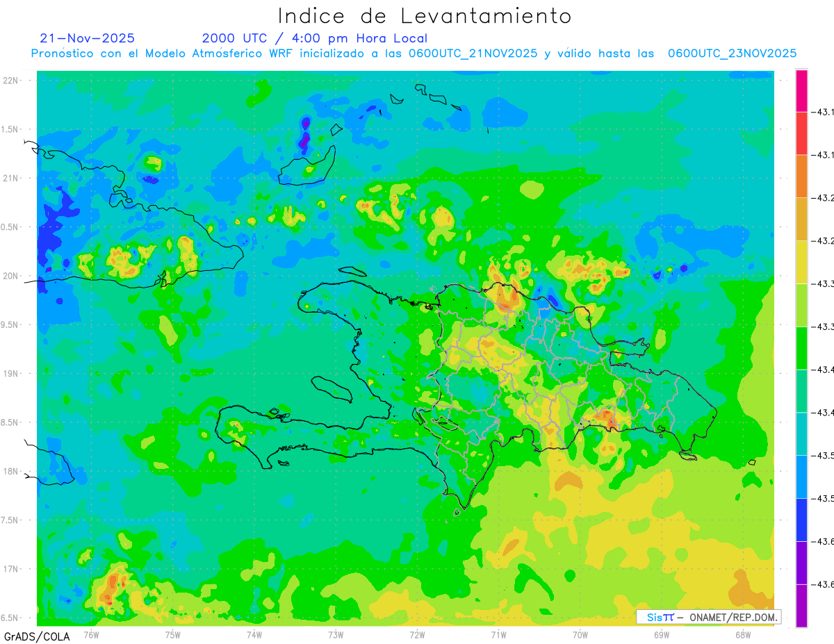Viewport: 834px width, 644px height.
Task: Click the '2000 UTC / 4:00 pm Hora Local' time label
Action: (x=315, y=38)
